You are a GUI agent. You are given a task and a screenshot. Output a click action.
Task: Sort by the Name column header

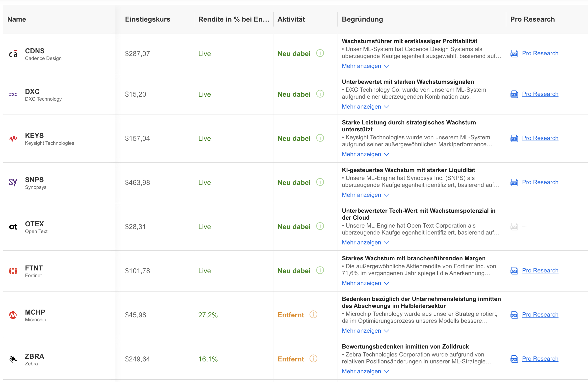(17, 19)
